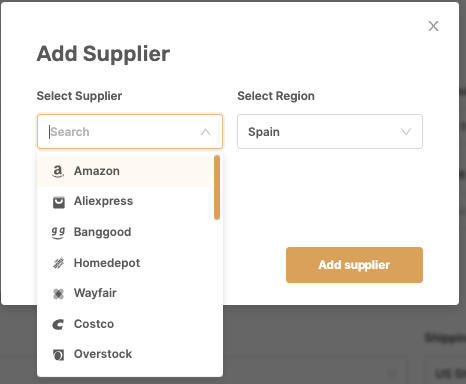Expand the region chevron arrow
Viewport: 466px width, 384px height.
pos(406,132)
